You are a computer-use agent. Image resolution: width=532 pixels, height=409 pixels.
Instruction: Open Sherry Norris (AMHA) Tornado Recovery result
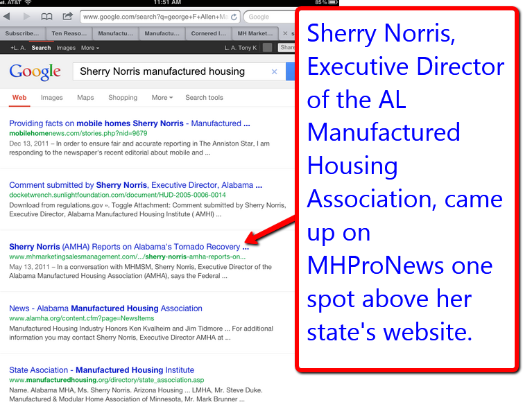tap(129, 247)
